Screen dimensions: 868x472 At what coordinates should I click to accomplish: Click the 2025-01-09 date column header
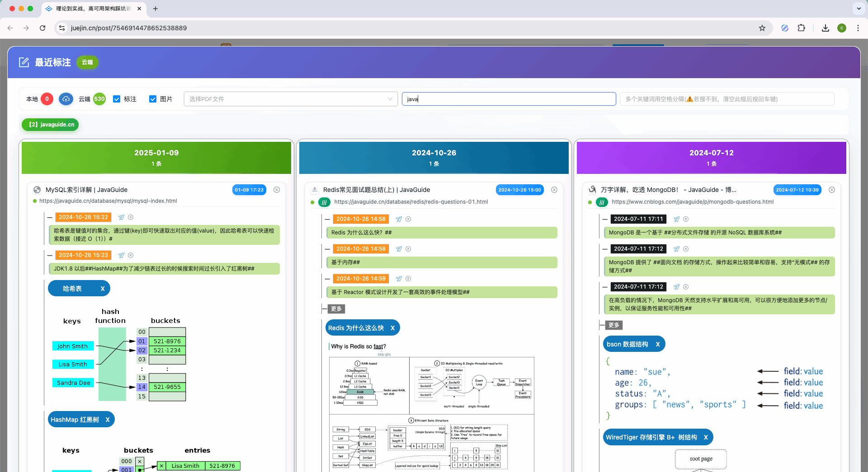click(156, 158)
